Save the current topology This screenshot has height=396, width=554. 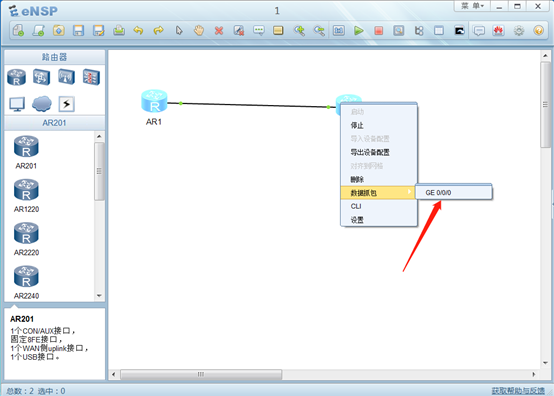click(x=78, y=31)
